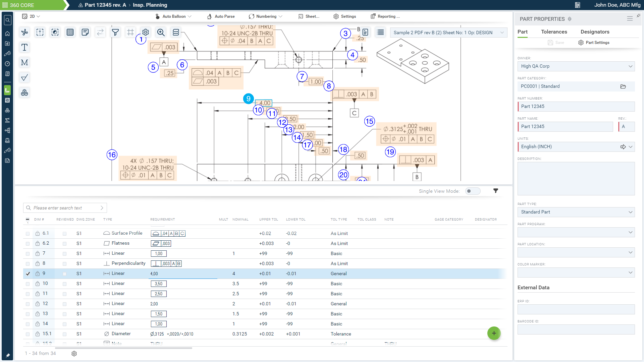
Task: Select the scissors cut tool
Action: coord(24,32)
